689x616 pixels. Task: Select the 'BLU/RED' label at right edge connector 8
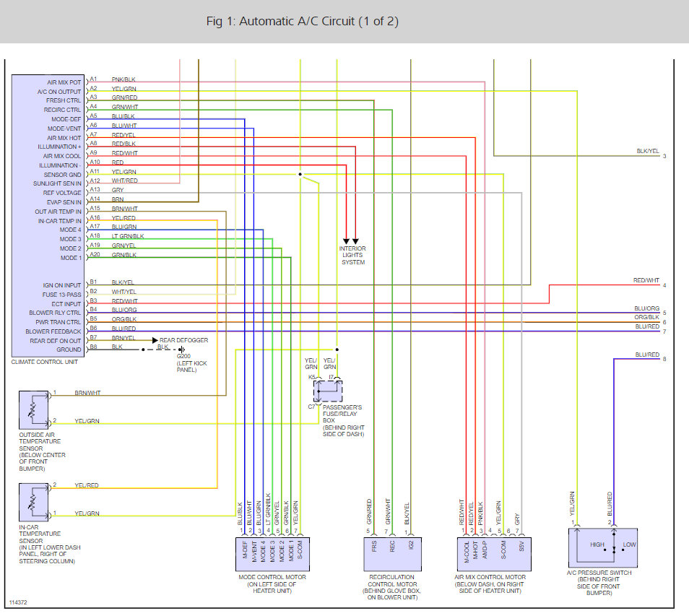tap(647, 355)
